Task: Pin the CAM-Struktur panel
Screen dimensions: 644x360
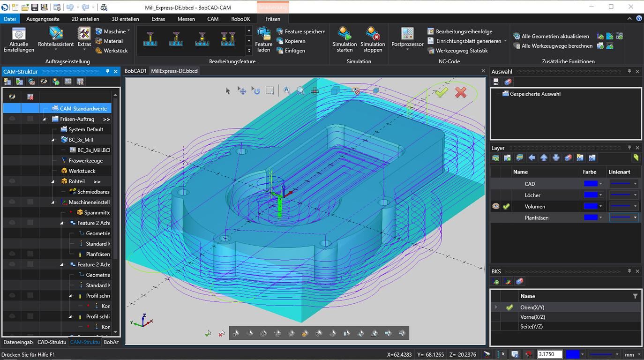Action: click(x=107, y=71)
